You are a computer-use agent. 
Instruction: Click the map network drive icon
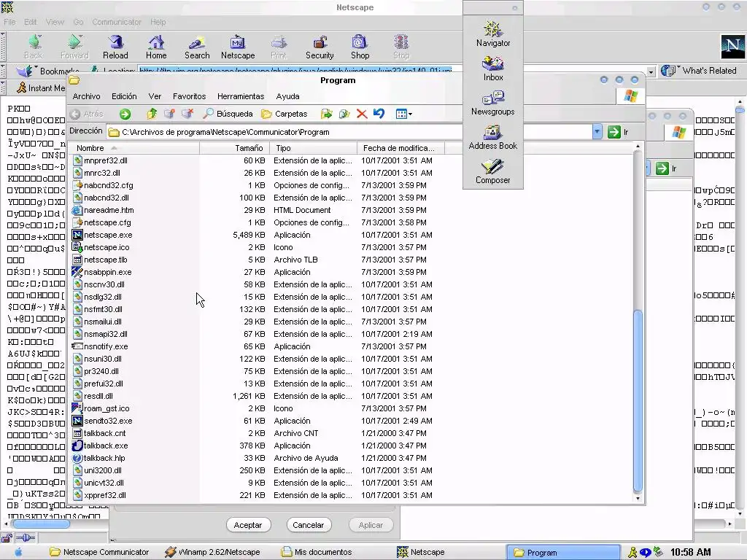[169, 114]
